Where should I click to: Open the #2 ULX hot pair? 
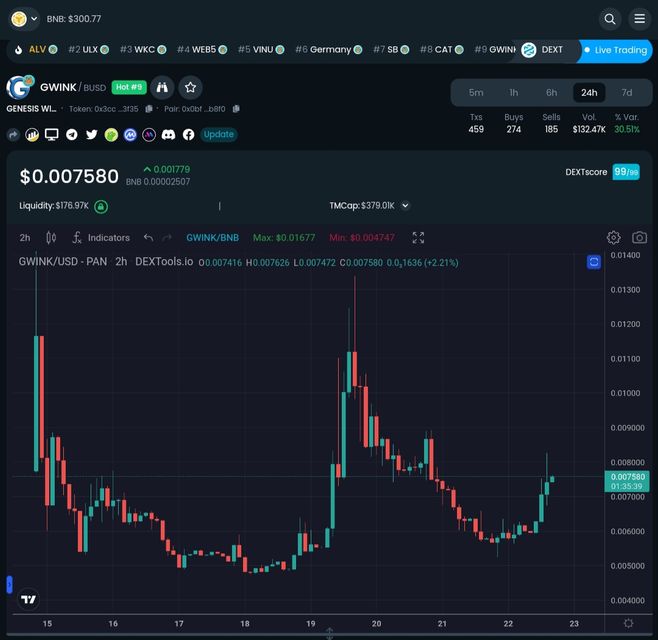pos(89,50)
